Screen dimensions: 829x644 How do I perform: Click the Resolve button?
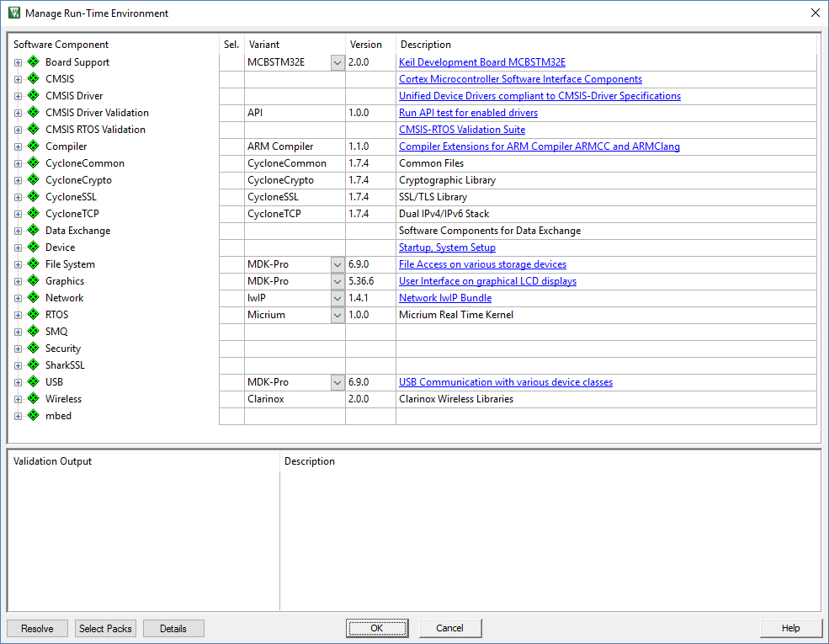(37, 628)
